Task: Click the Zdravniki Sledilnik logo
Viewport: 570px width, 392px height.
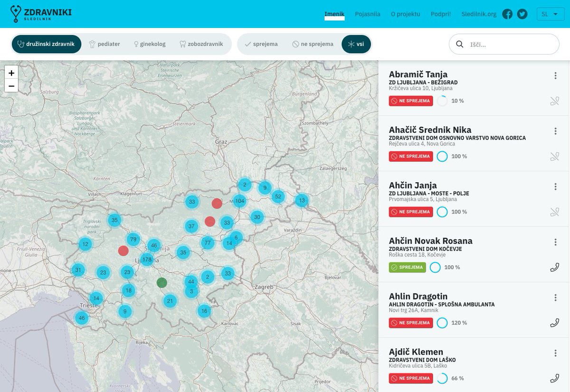Action: click(x=40, y=13)
